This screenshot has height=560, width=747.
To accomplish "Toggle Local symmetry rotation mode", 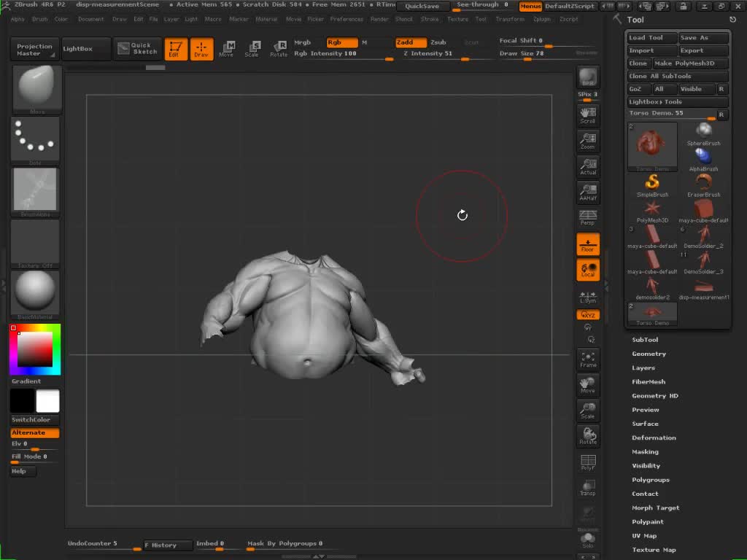I will (588, 270).
